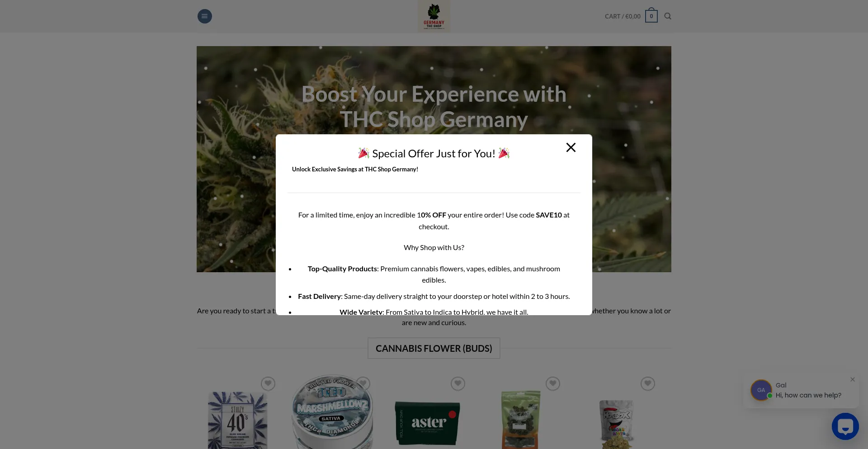Toggle wishlist heart on aster product
Screen dimensions: 868x449
pos(458,384)
